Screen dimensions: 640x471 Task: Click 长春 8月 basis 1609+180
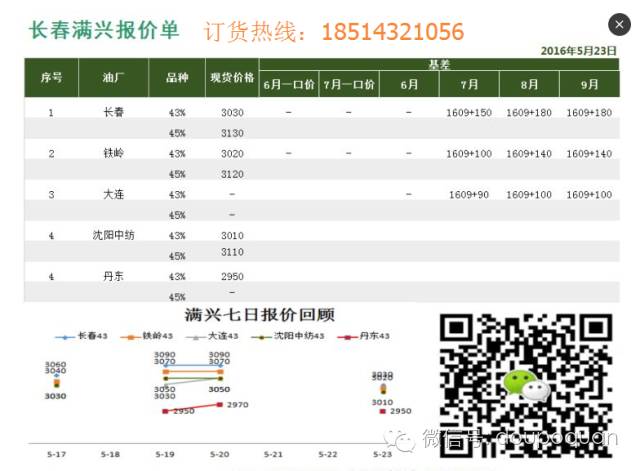tap(529, 113)
